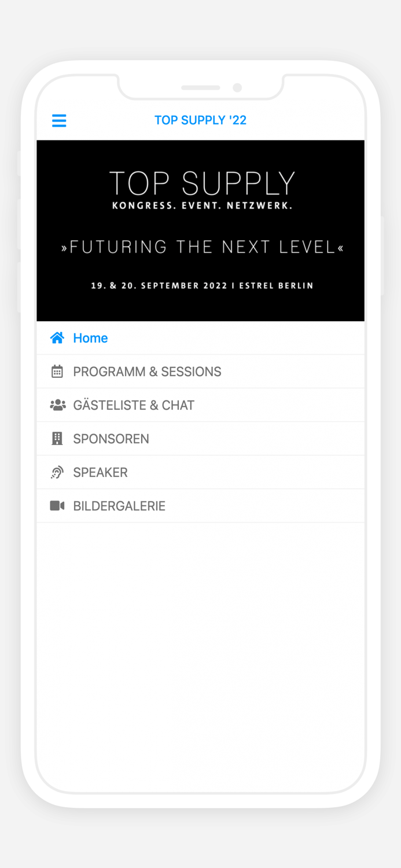Go to the SPONSOREN page

tap(111, 438)
